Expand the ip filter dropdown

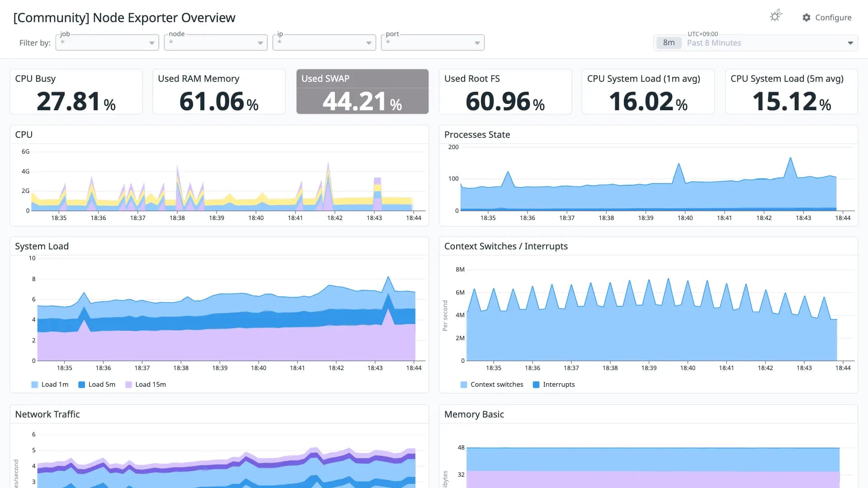324,42
